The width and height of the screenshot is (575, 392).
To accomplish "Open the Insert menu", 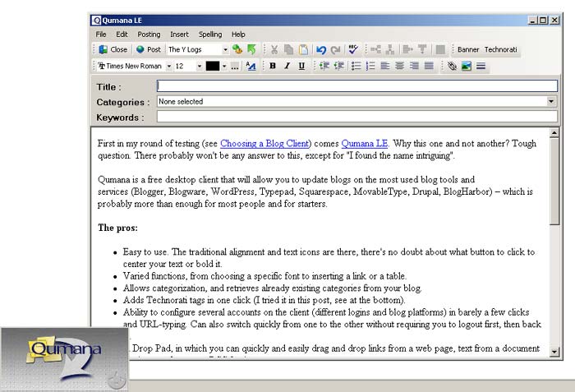I will tap(179, 35).
